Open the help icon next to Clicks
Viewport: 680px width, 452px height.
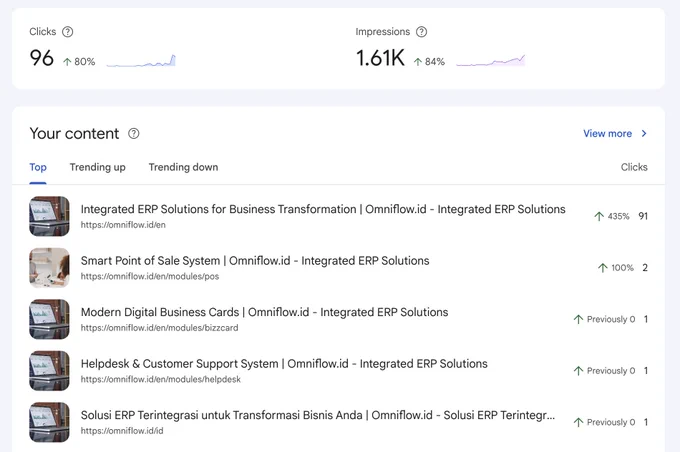[x=68, y=32]
